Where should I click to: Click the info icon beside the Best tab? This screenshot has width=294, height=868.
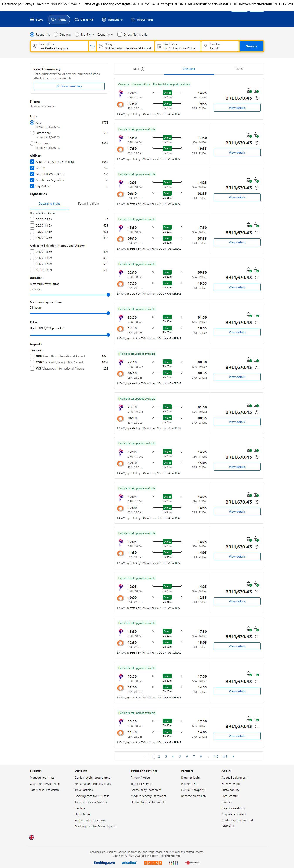pos(142,69)
